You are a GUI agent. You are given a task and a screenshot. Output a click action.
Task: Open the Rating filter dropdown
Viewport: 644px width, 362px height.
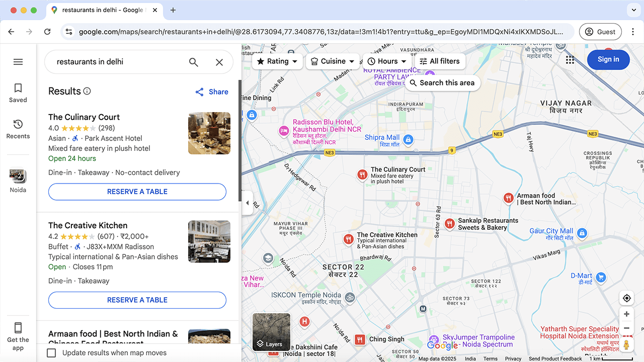(277, 61)
